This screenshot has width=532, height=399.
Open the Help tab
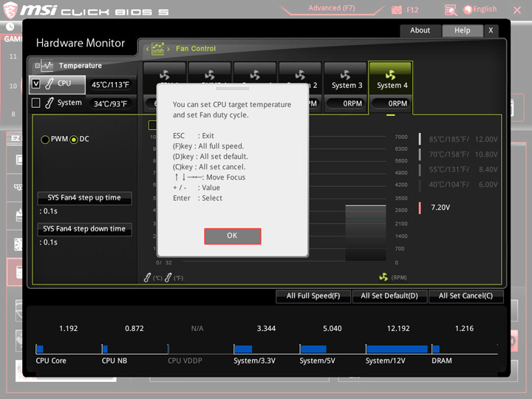tap(462, 30)
